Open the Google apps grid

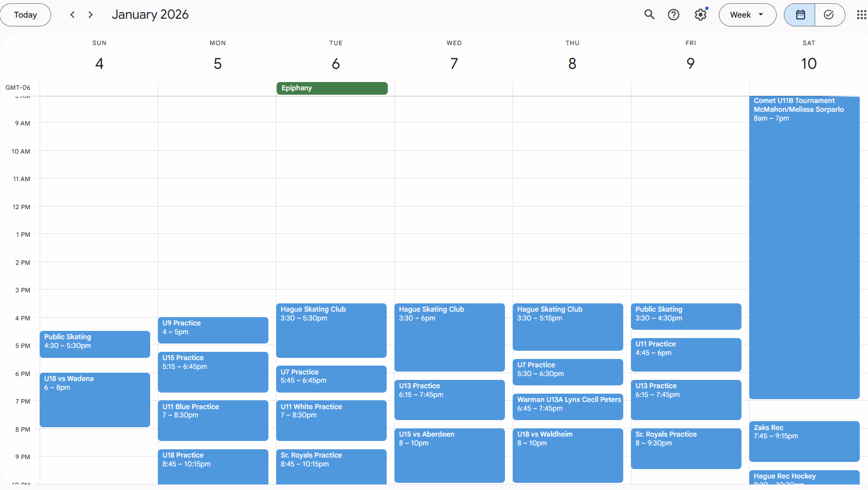861,15
